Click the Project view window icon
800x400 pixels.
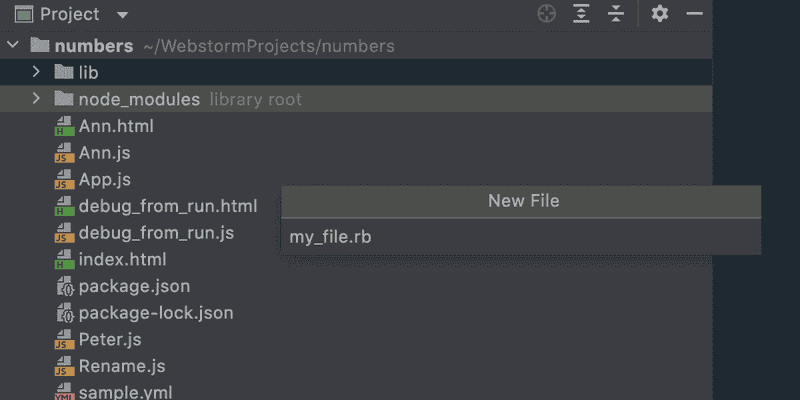[x=23, y=14]
